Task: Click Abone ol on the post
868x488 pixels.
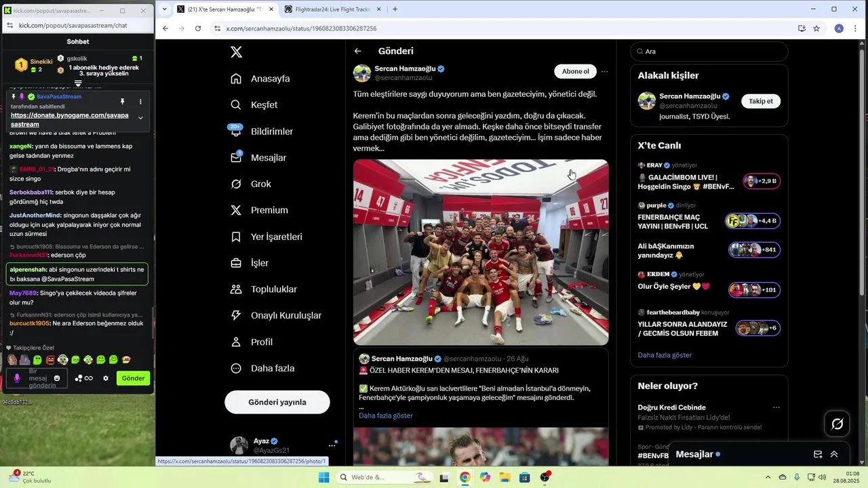Action: [x=576, y=72]
